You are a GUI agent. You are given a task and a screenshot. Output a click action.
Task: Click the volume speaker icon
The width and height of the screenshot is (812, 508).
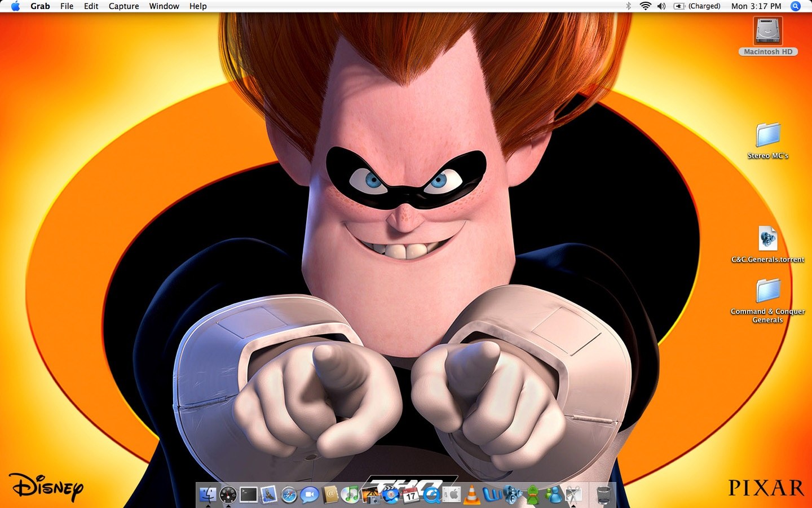(661, 6)
